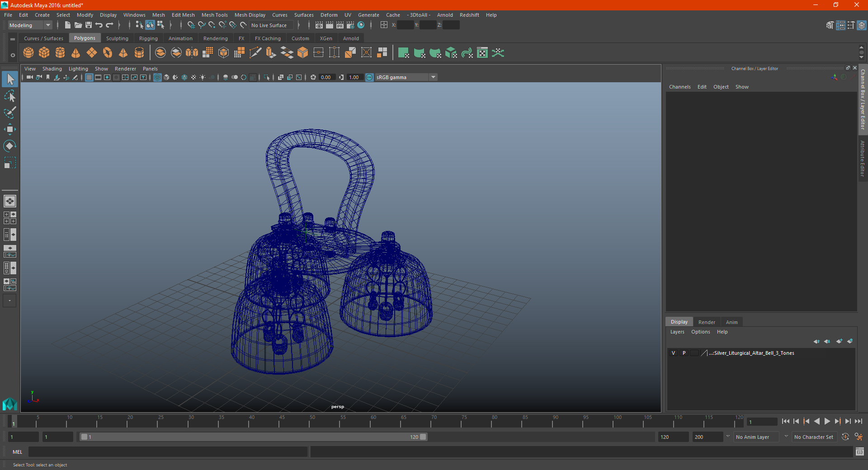Open the vertical Attribute Editor side tab

tap(863, 158)
